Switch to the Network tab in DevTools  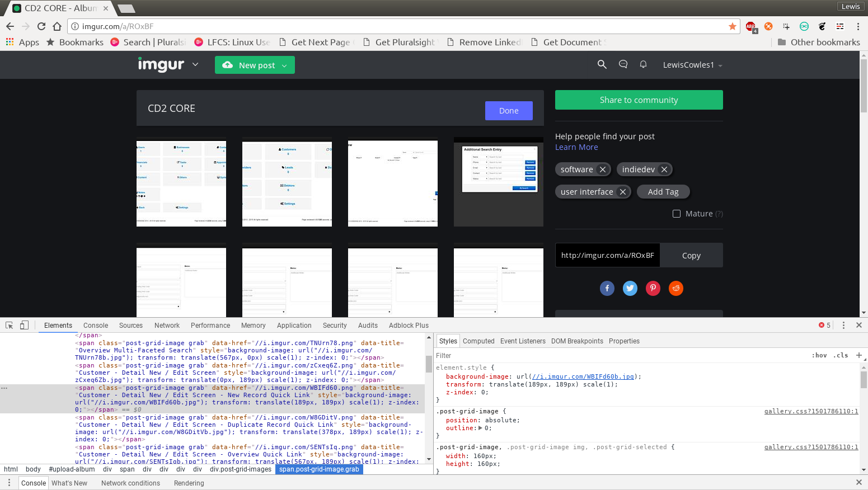coord(167,326)
